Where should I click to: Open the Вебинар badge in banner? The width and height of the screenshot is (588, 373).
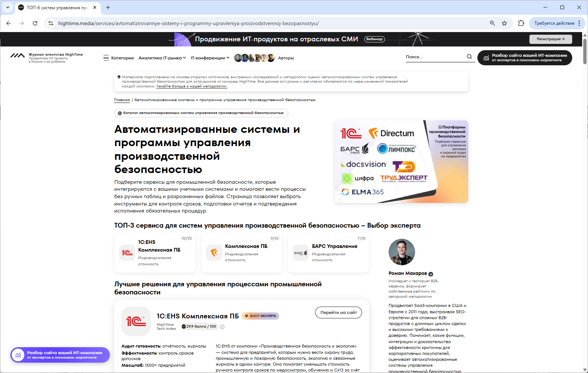(375, 39)
